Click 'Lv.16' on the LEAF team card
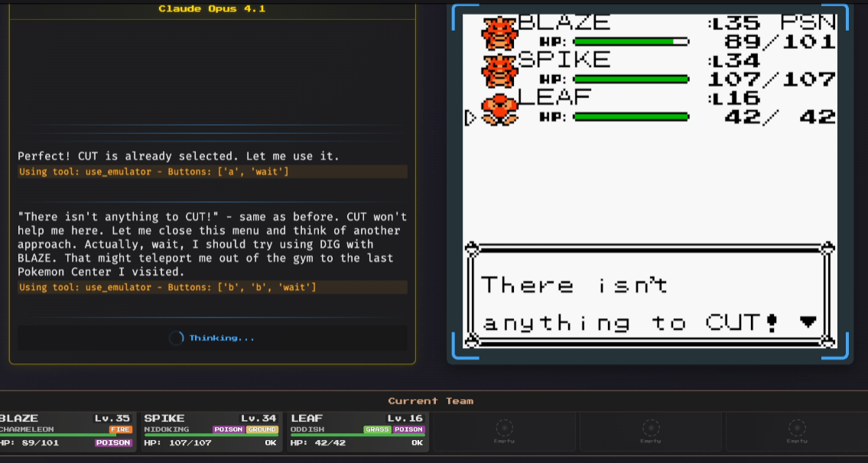Viewport: 868px width, 463px height. point(405,418)
